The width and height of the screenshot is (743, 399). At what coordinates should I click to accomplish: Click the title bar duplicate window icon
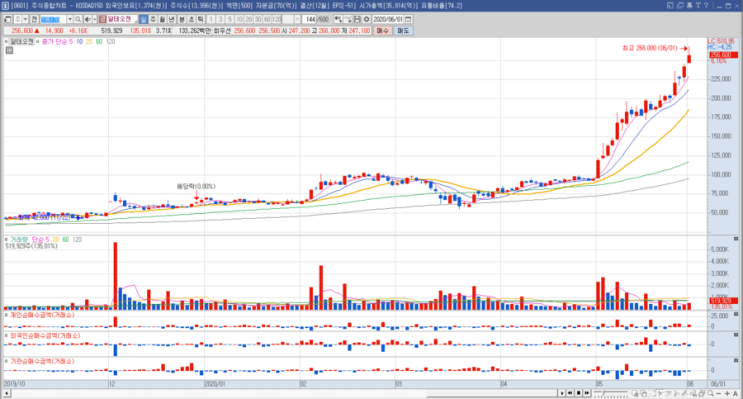[x=680, y=5]
